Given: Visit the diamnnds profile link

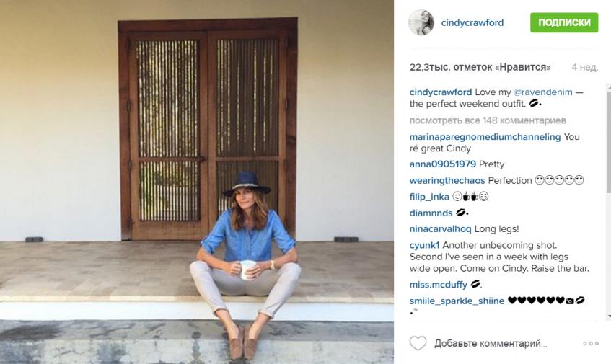Looking at the screenshot, I should (x=431, y=213).
